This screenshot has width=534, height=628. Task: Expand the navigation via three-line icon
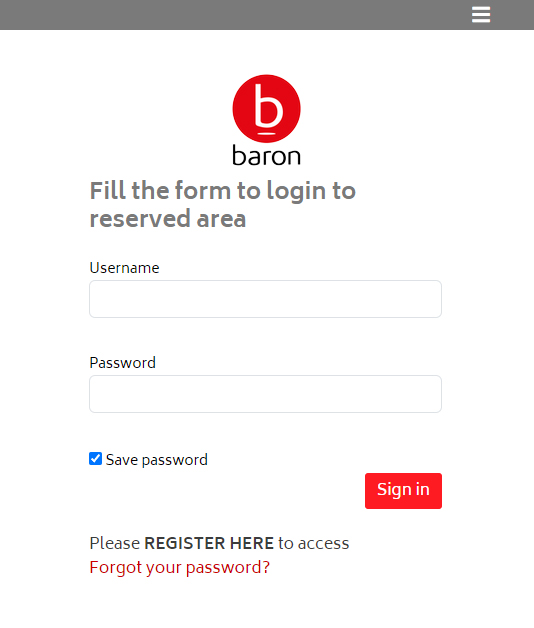pos(481,15)
